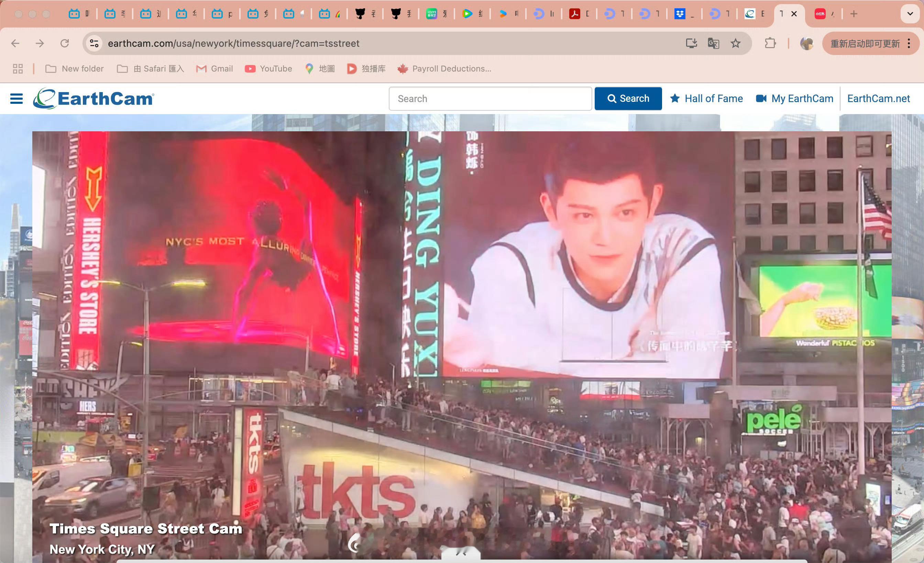
Task: Open Chrome's three-dot menu
Action: click(909, 44)
